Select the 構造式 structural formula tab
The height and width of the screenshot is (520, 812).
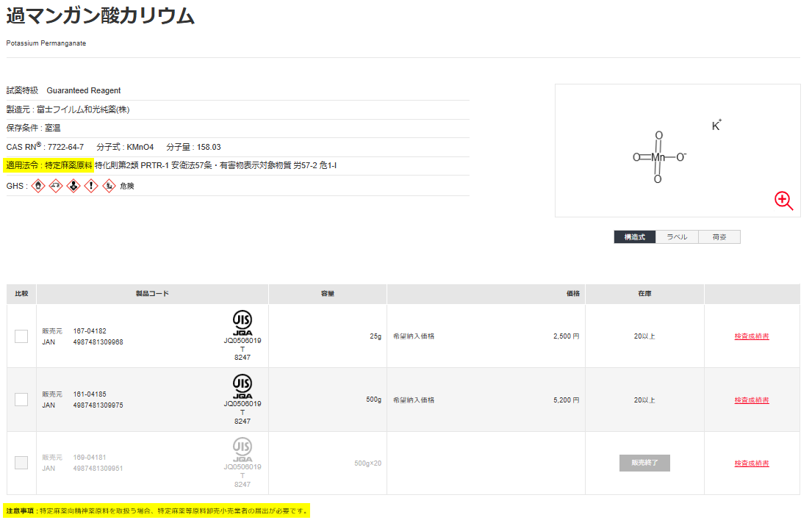(634, 236)
